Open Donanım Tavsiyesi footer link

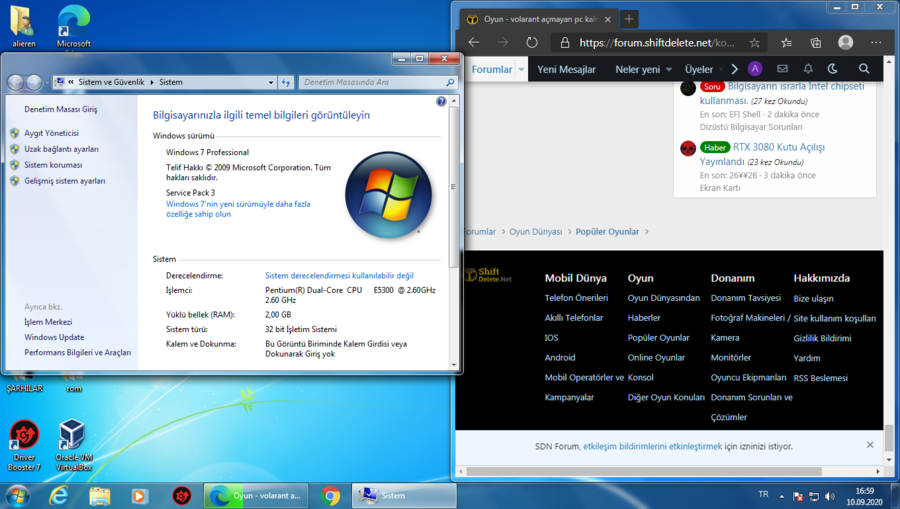(x=746, y=298)
